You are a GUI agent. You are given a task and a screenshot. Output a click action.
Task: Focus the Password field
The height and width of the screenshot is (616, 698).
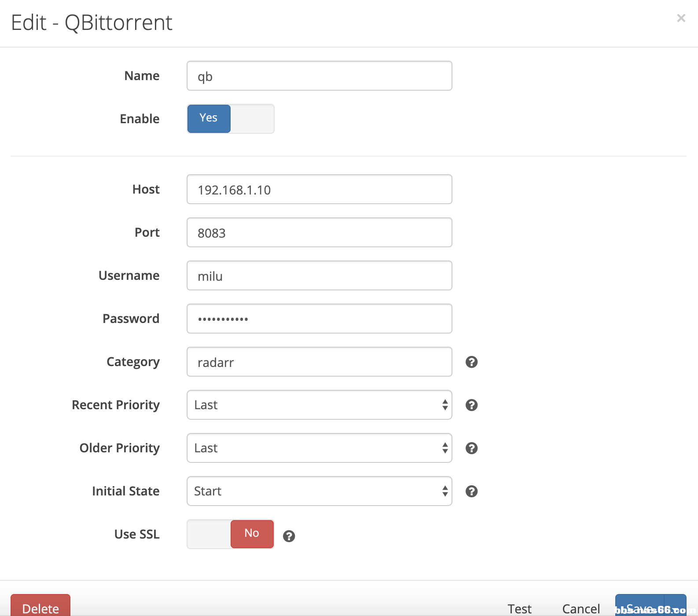[320, 319]
